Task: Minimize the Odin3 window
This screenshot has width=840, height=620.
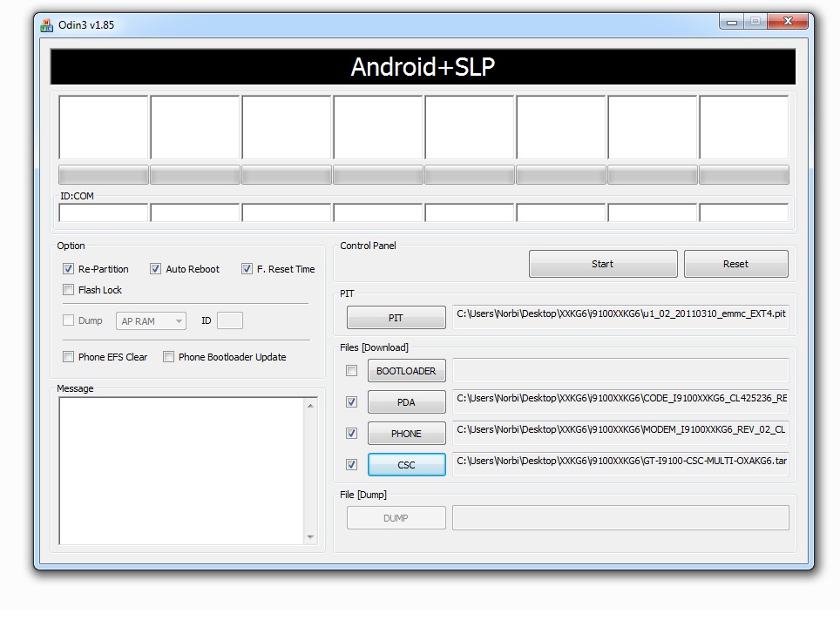Action: (732, 22)
